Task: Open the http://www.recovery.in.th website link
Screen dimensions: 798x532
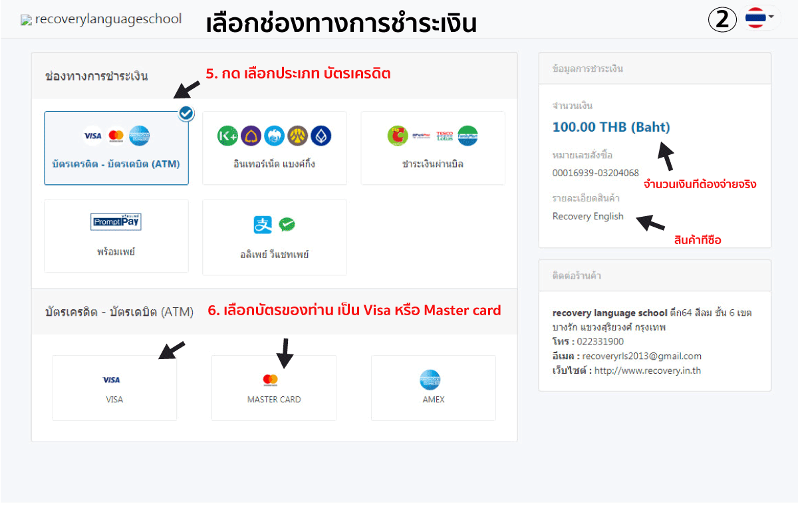Action: [646, 370]
